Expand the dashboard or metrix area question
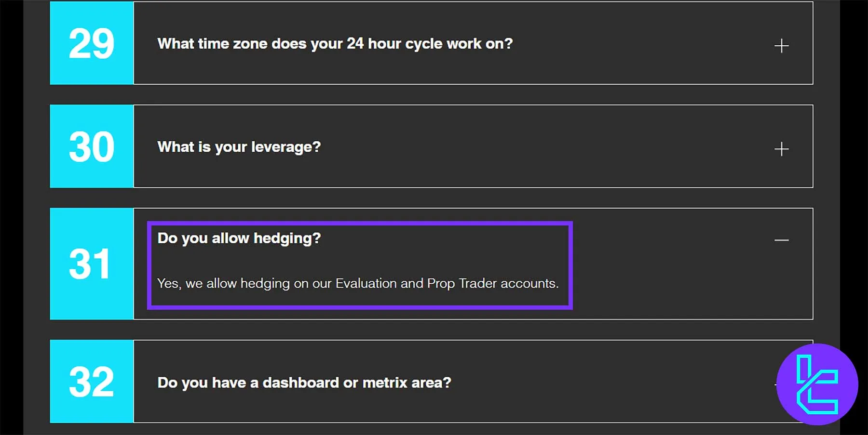 click(x=304, y=382)
